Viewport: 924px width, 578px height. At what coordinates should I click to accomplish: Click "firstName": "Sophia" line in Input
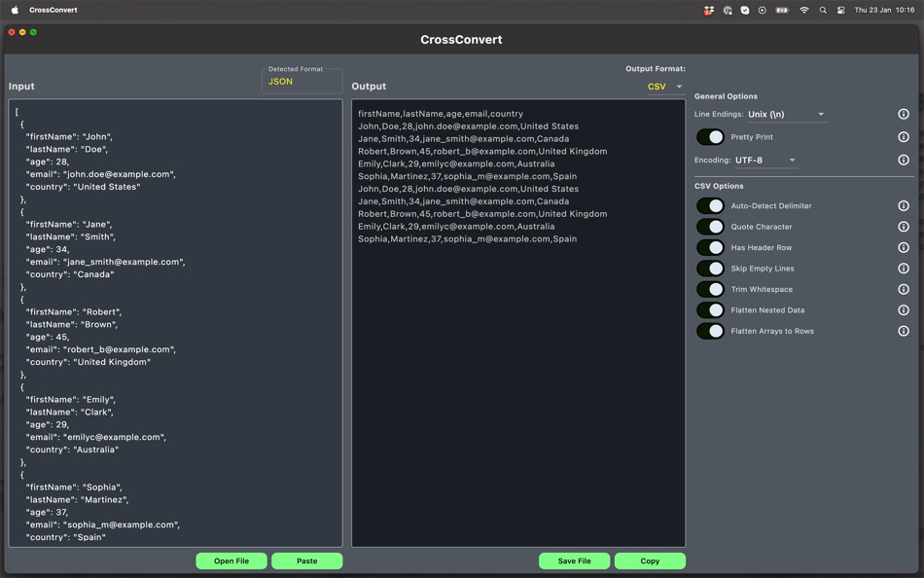pos(74,488)
